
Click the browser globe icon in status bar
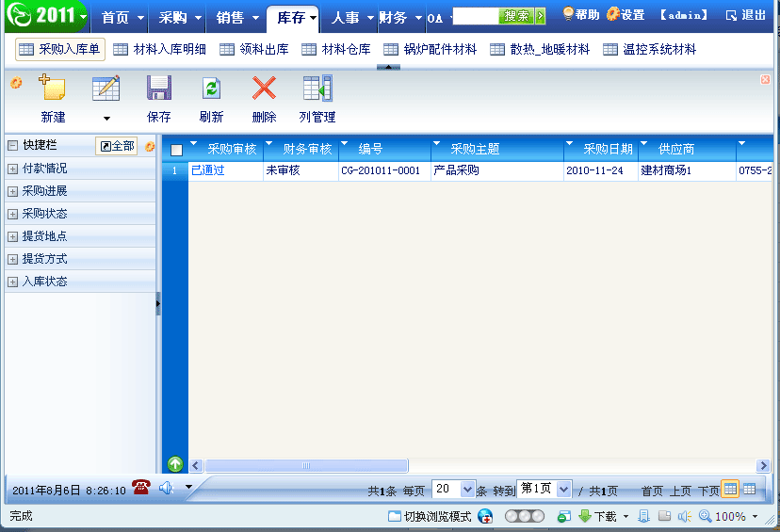[485, 516]
